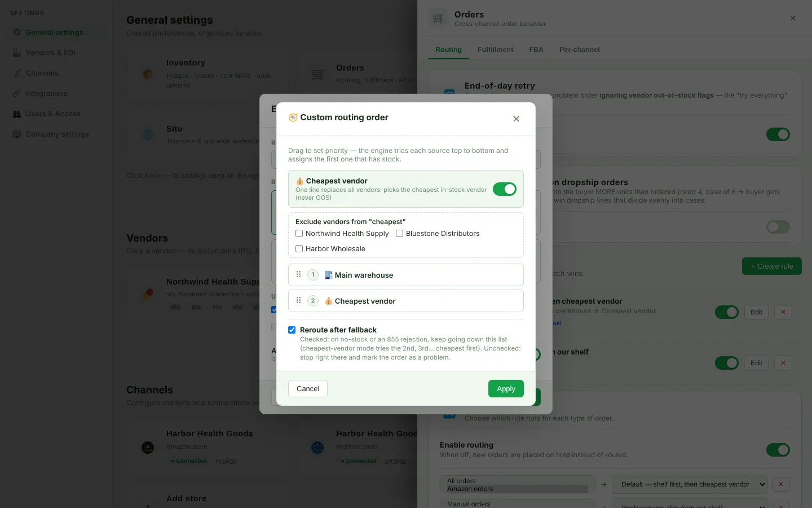The height and width of the screenshot is (508, 812).
Task: Open the Per-channel tab
Action: tap(579, 50)
